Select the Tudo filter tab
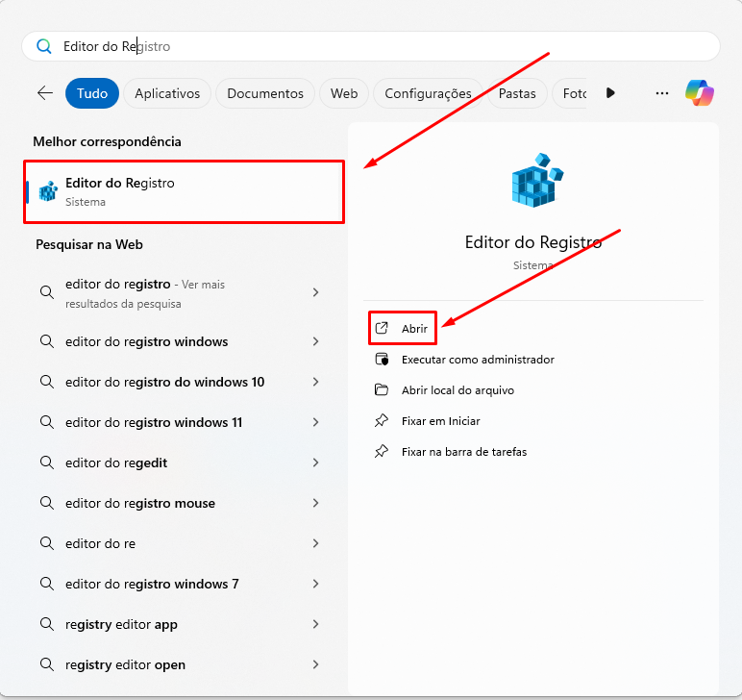This screenshot has width=742, height=700. coord(92,93)
